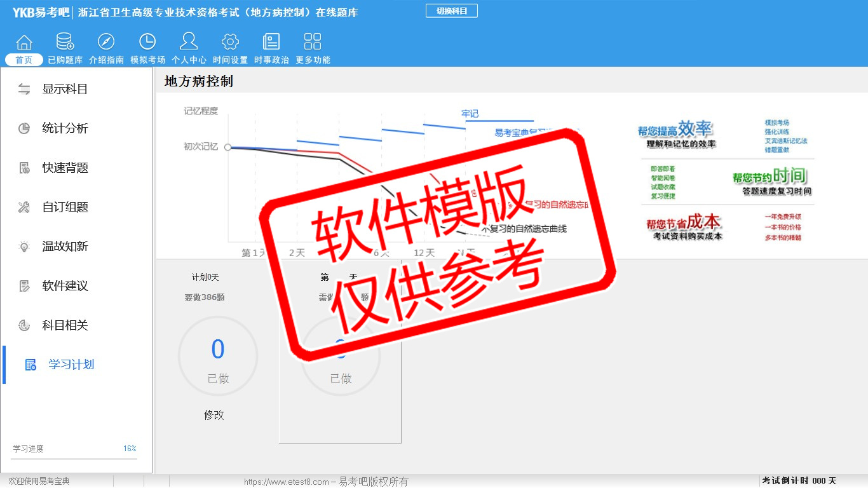This screenshot has width=868, height=488.
Task: Click the 地方病控制 heading
Action: click(199, 81)
